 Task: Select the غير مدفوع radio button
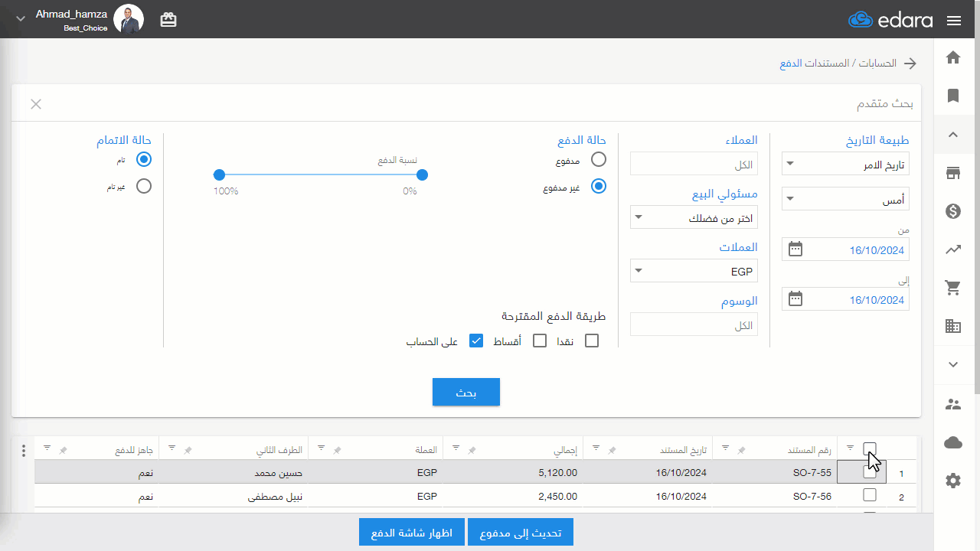(x=598, y=186)
